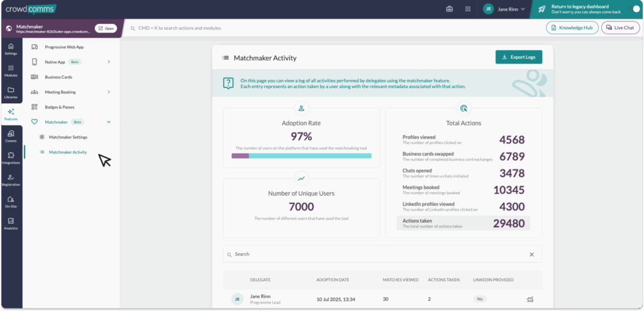View stats chart icon for Jane Rinn
The height and width of the screenshot is (311, 644).
[530, 300]
